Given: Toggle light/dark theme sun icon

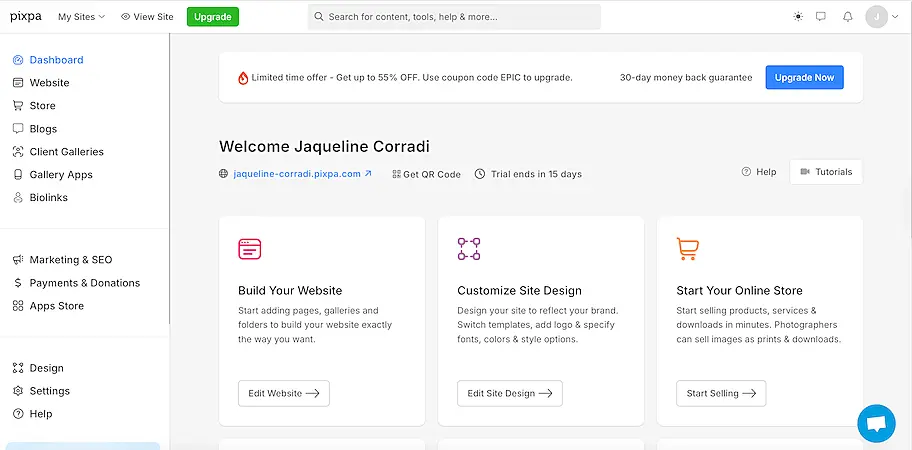Looking at the screenshot, I should [x=798, y=17].
